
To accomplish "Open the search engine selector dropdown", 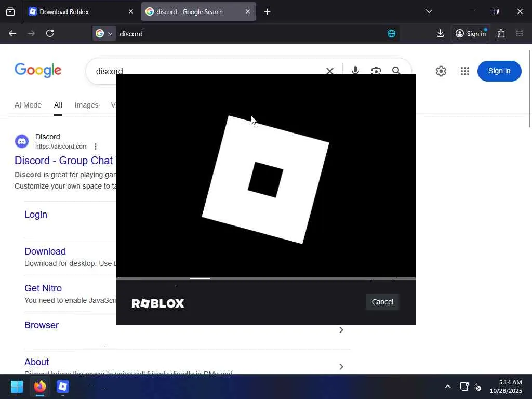I will tap(104, 33).
